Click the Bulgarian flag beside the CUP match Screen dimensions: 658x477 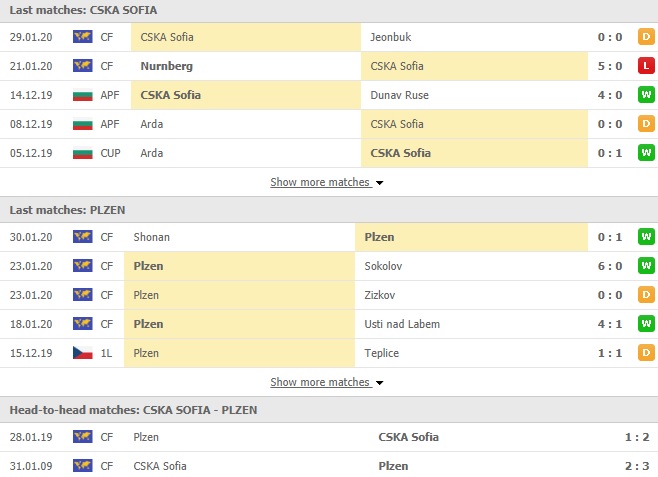click(82, 153)
